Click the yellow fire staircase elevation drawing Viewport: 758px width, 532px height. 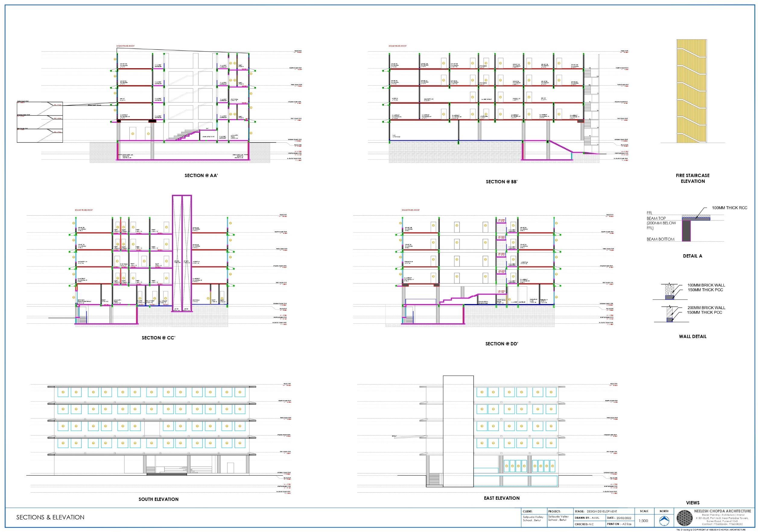692,91
